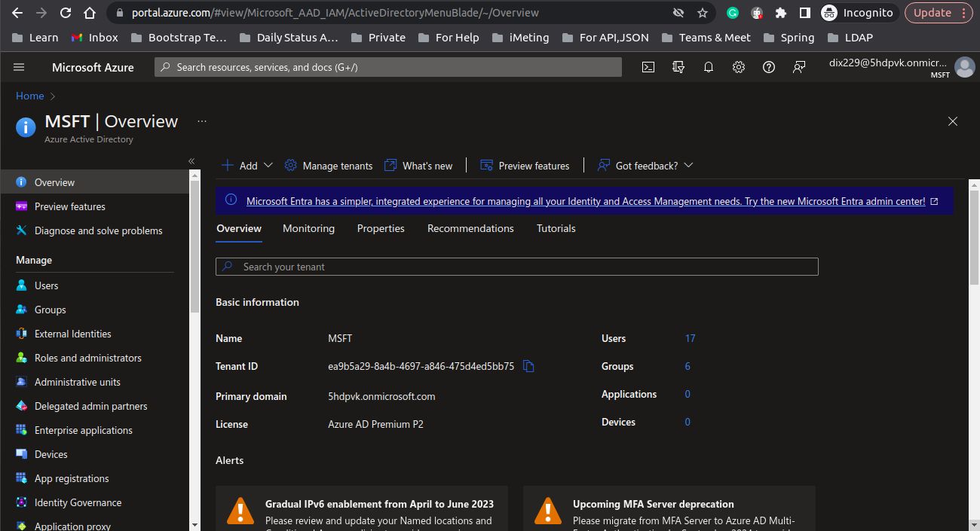
Task: Collapse the left navigation menu
Action: click(191, 161)
